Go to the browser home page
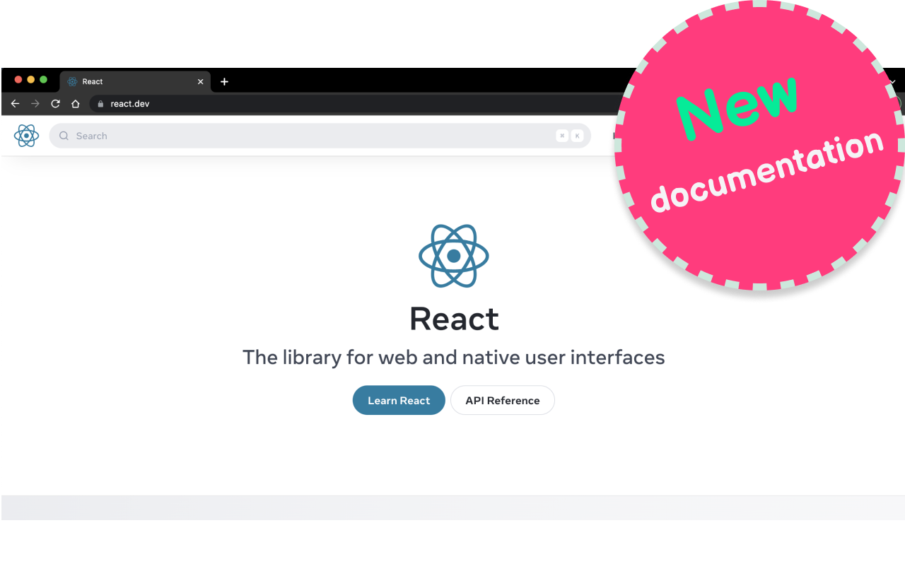The height and width of the screenshot is (588, 905). pyautogui.click(x=76, y=104)
